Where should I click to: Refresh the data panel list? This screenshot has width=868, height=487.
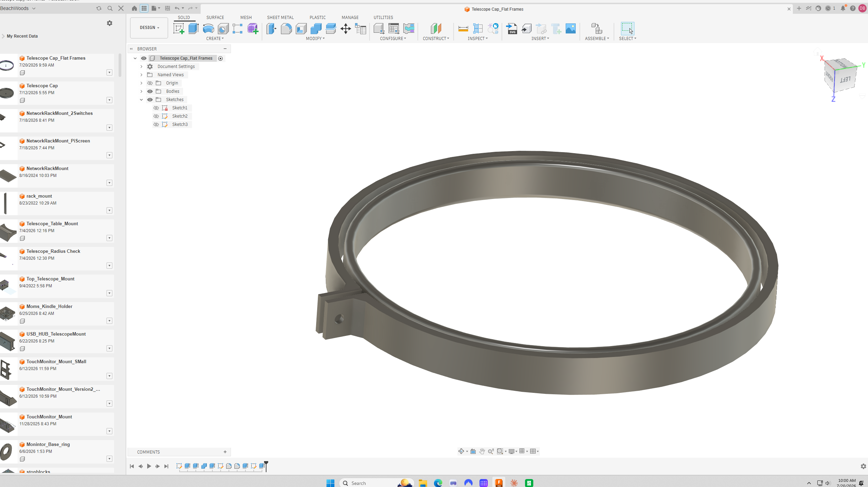point(99,8)
